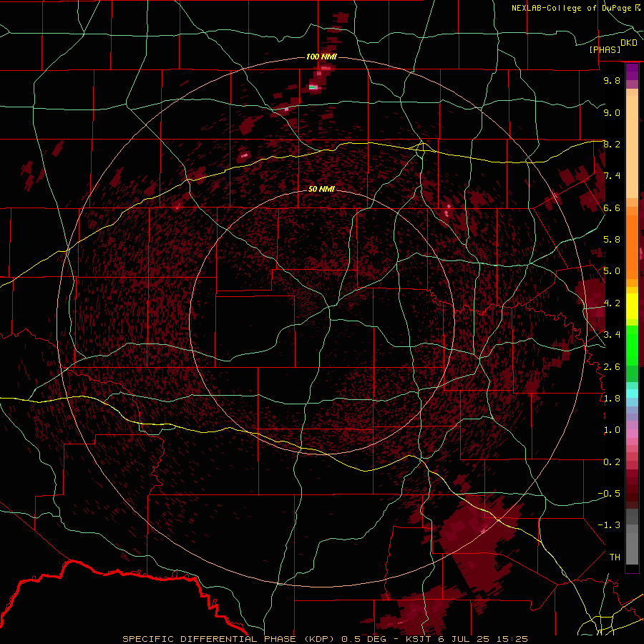Image resolution: width=644 pixels, height=644 pixels.
Task: Click the -0.5 scale value
Action: [x=609, y=494]
